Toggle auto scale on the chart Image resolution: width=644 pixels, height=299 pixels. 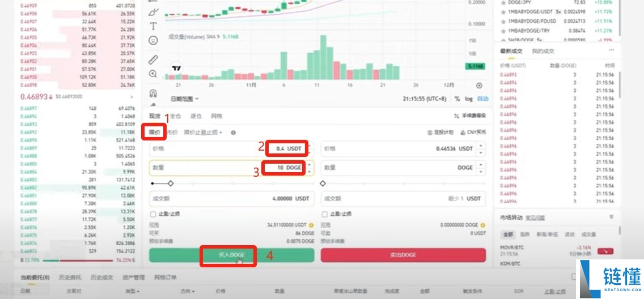482,99
